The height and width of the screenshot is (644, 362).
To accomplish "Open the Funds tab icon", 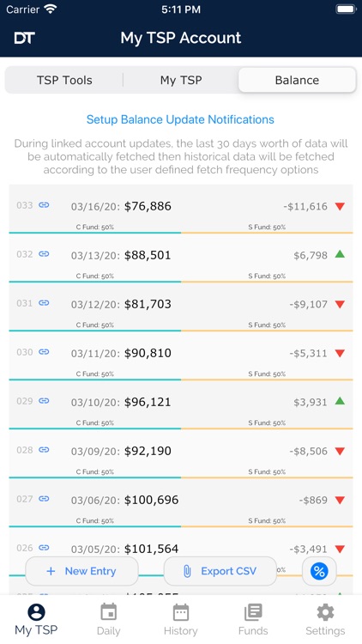I will (253, 613).
